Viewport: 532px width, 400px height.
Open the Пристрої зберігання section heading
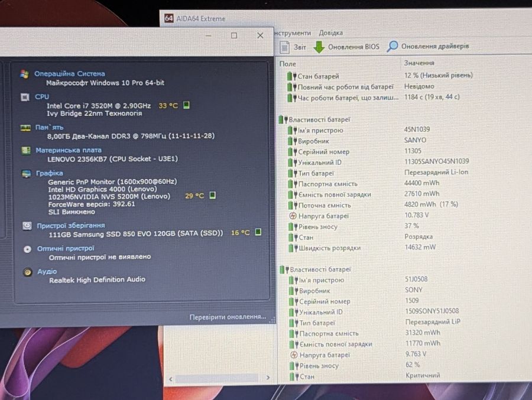coord(70,225)
